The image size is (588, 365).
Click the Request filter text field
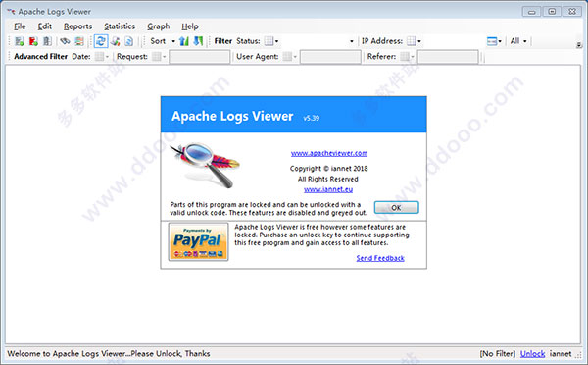pyautogui.click(x=200, y=57)
